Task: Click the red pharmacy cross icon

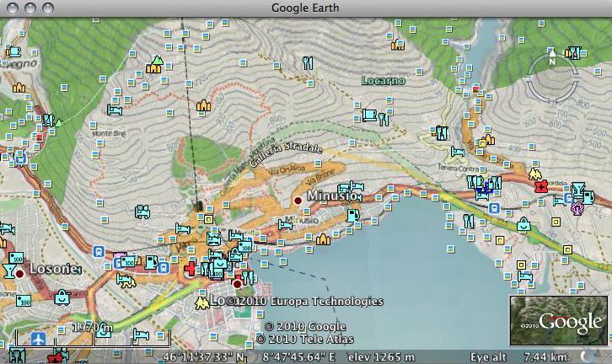Action: [x=541, y=186]
